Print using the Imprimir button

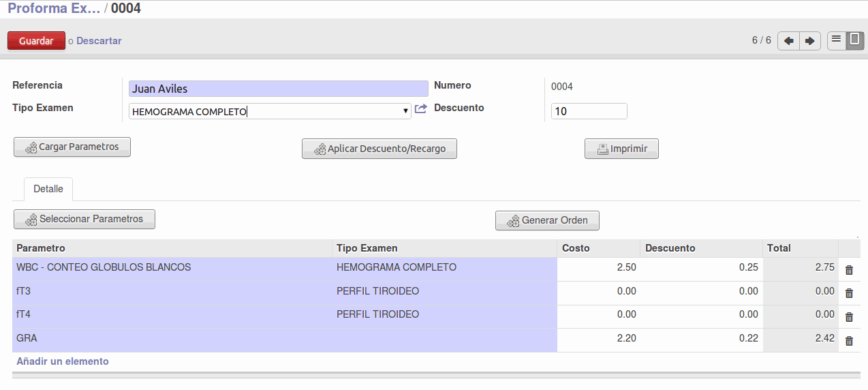coord(621,149)
